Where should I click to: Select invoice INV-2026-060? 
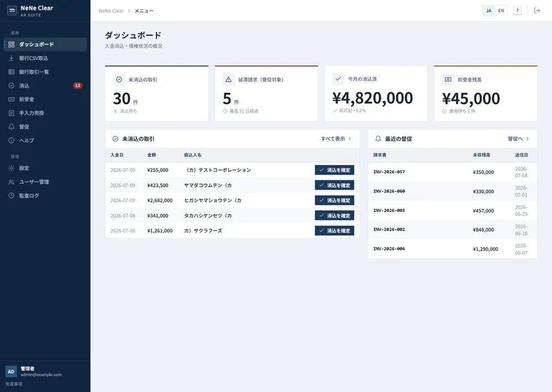pos(389,191)
